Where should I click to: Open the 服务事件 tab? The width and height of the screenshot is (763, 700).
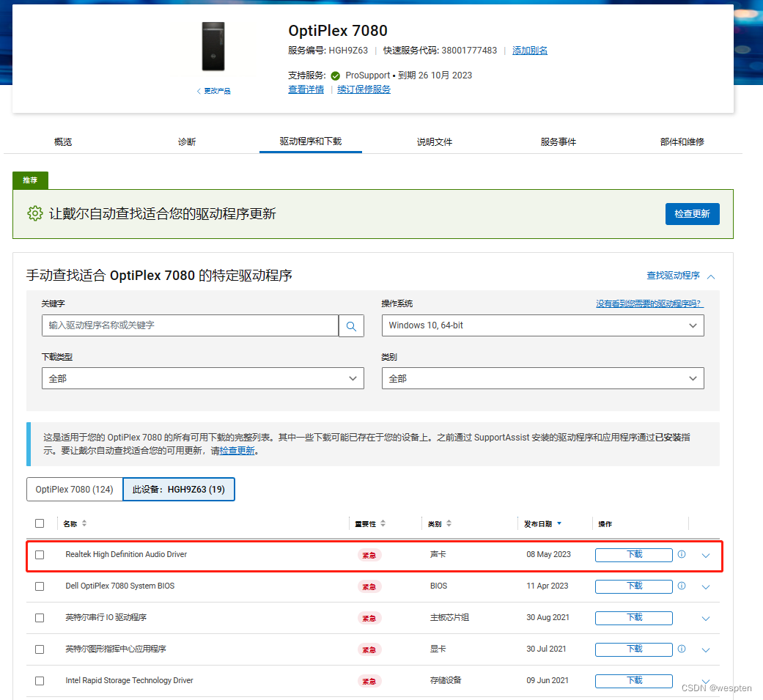click(x=558, y=141)
